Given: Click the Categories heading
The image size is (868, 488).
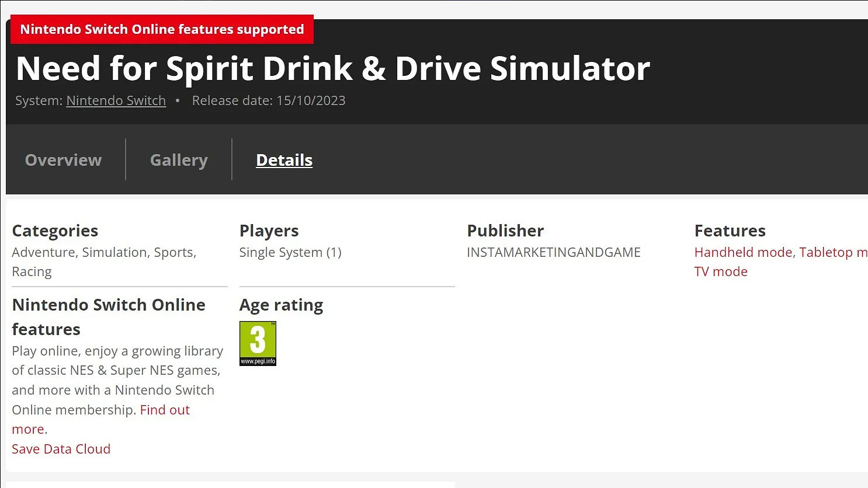Looking at the screenshot, I should coord(55,231).
